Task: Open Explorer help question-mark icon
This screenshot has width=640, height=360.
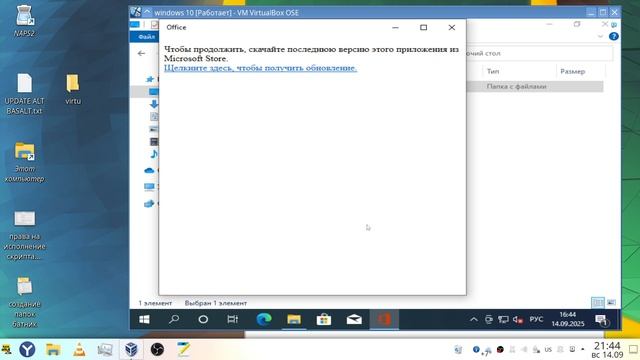Action: coord(613,36)
